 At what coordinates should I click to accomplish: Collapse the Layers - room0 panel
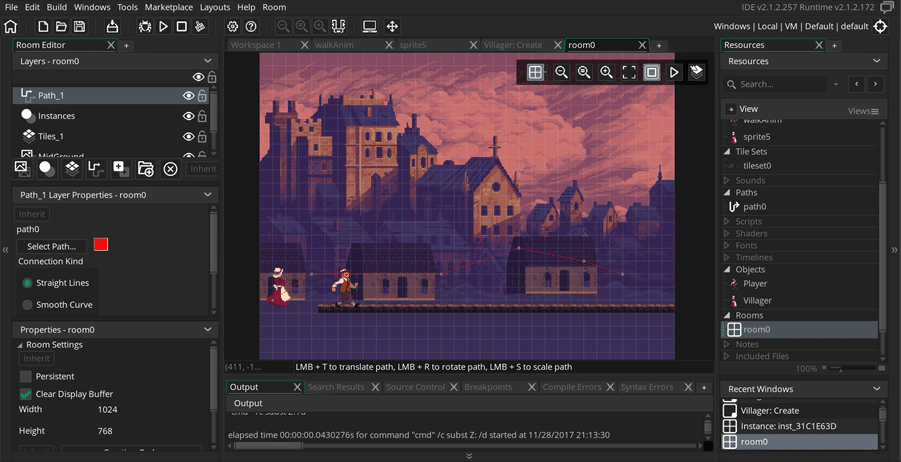click(207, 61)
